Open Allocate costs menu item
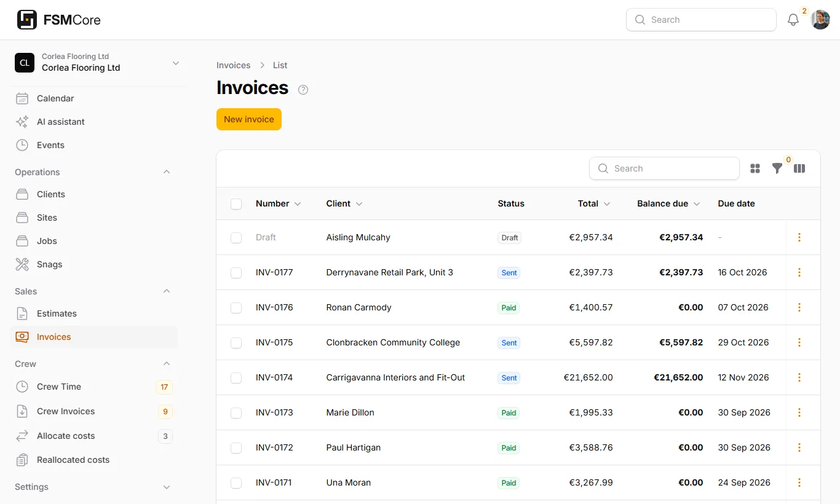This screenshot has height=504, width=840. click(93, 436)
